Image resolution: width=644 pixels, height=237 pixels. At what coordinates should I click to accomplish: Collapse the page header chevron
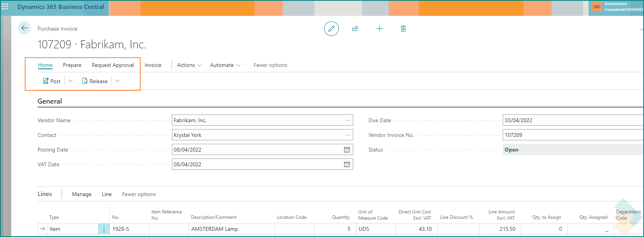point(642,29)
